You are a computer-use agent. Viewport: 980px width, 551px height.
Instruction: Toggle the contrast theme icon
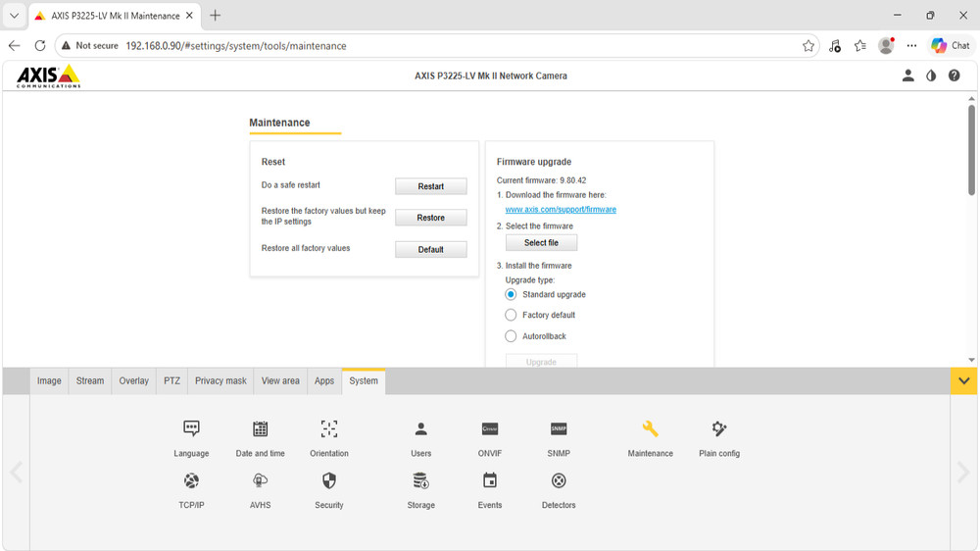931,75
